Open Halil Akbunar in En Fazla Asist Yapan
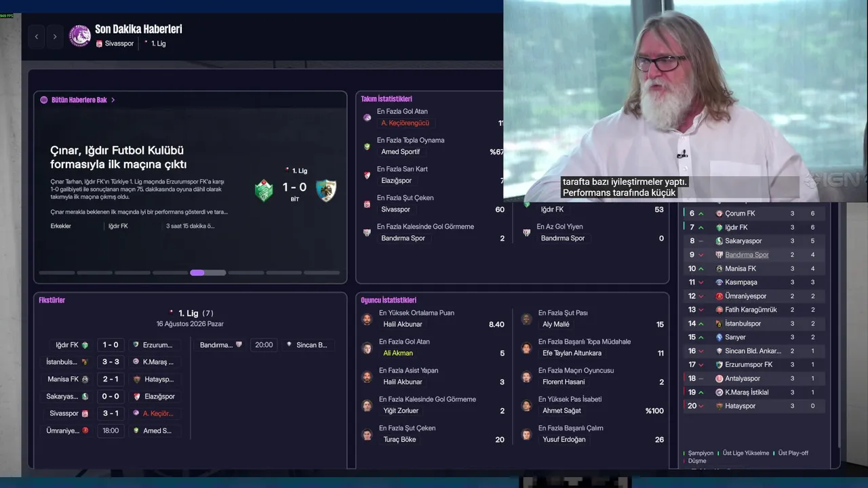868x488 pixels. (x=403, y=382)
